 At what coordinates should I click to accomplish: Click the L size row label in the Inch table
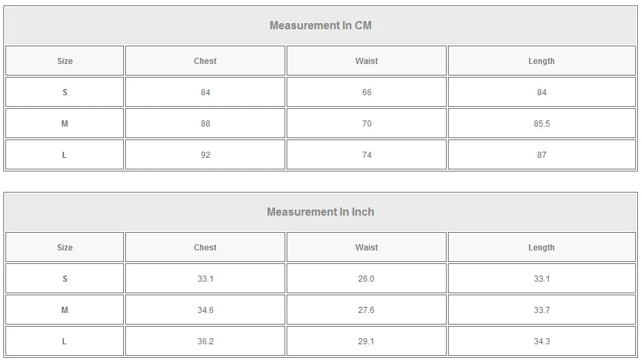pyautogui.click(x=65, y=342)
